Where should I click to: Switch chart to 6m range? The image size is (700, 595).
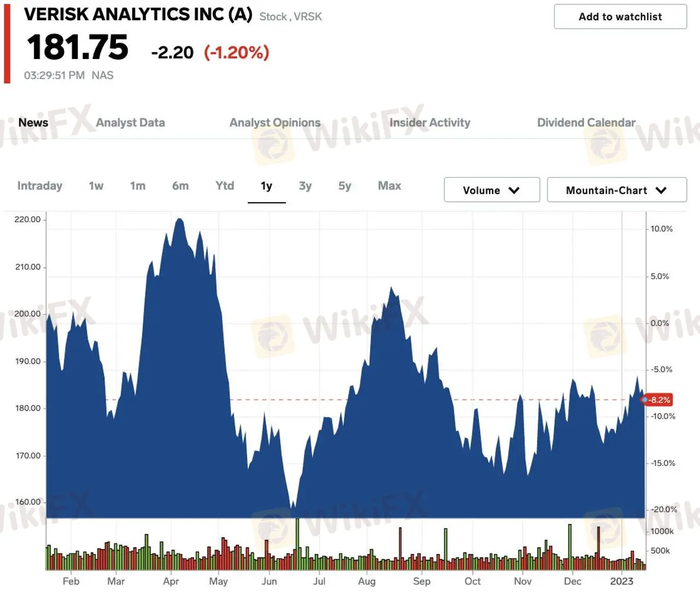(x=180, y=186)
